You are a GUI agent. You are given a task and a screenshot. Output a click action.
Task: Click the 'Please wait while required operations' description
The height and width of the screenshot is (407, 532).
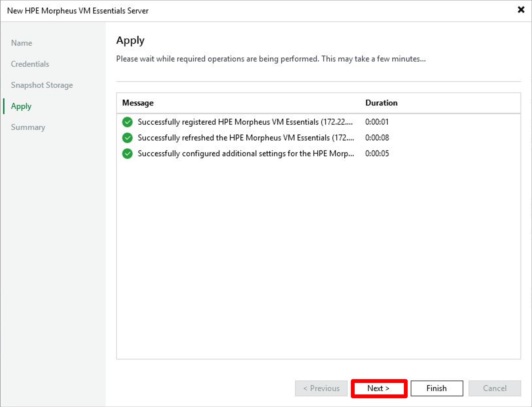tap(271, 59)
